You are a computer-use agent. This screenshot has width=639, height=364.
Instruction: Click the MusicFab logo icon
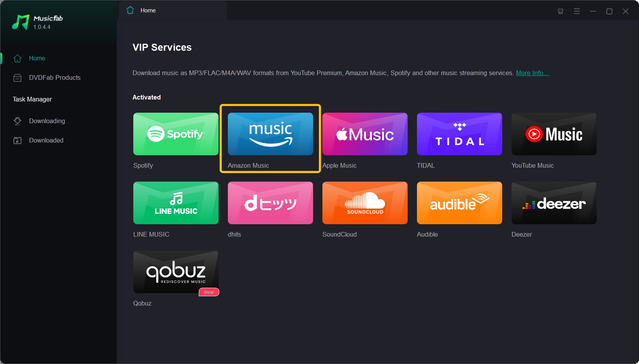[21, 22]
